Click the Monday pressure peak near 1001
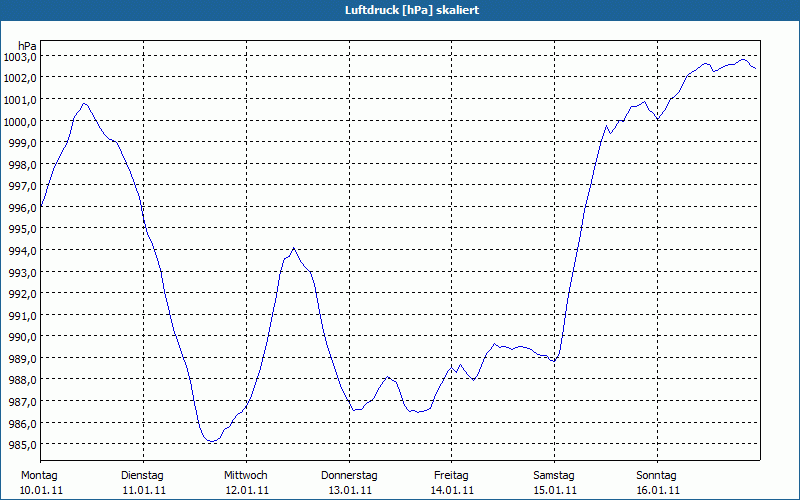800x500 pixels. [x=85, y=104]
